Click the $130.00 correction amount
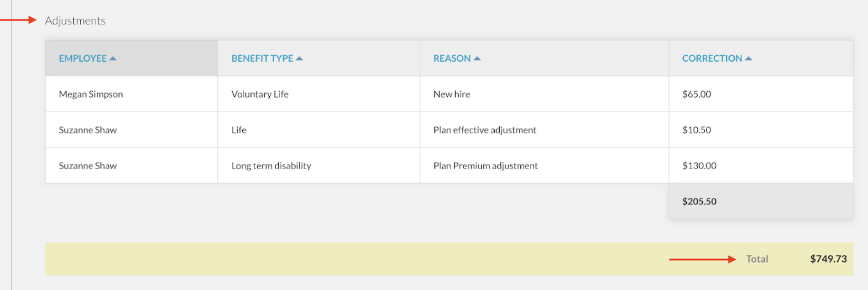Viewport: 868px width, 290px height. tap(699, 166)
